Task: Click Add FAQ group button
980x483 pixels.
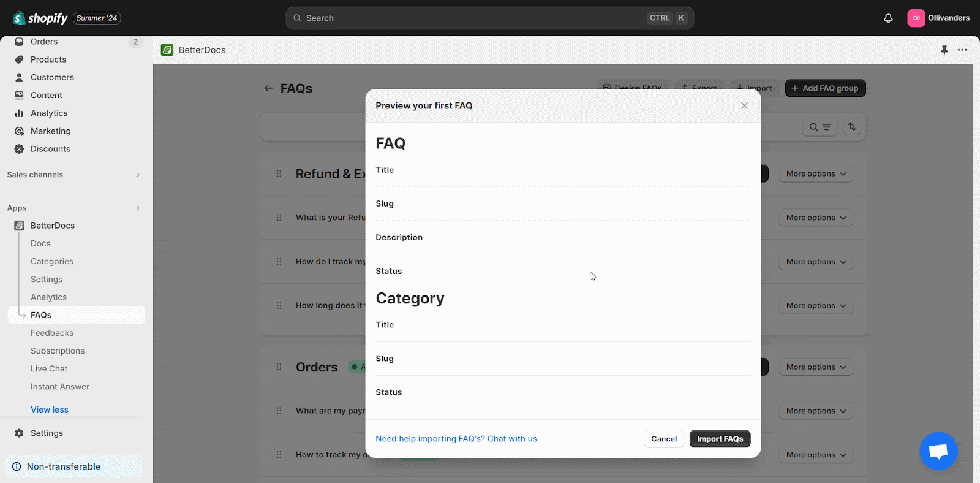Action: pyautogui.click(x=825, y=88)
